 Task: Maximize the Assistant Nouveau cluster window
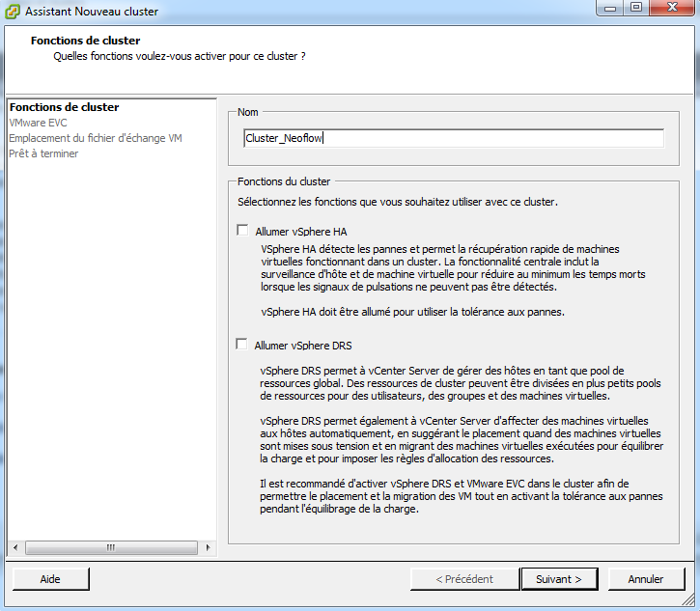pyautogui.click(x=636, y=8)
